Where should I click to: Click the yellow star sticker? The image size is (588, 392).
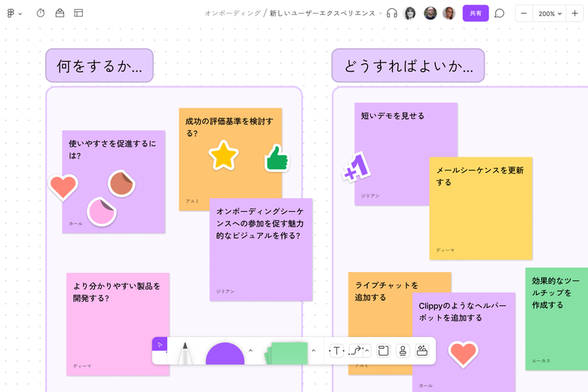[x=223, y=155]
